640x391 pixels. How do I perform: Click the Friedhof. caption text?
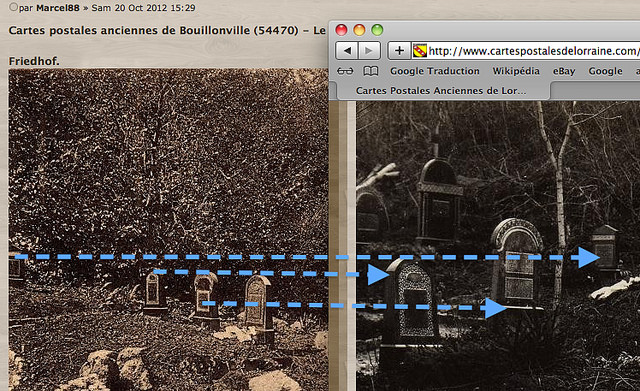[x=34, y=61]
